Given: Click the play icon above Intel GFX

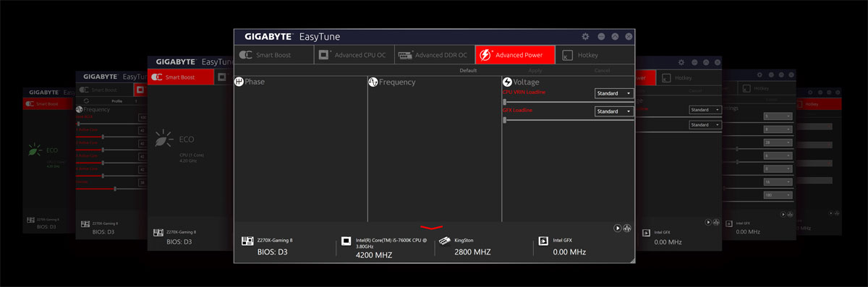Looking at the screenshot, I should coord(618,228).
